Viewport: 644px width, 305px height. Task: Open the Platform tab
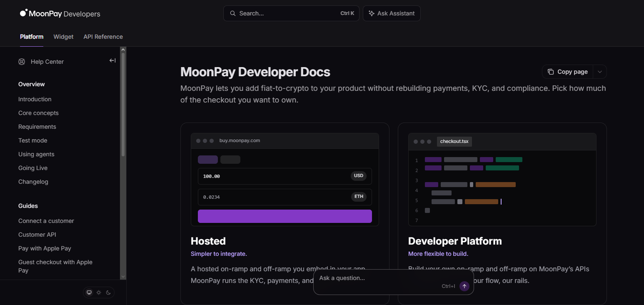(32, 37)
